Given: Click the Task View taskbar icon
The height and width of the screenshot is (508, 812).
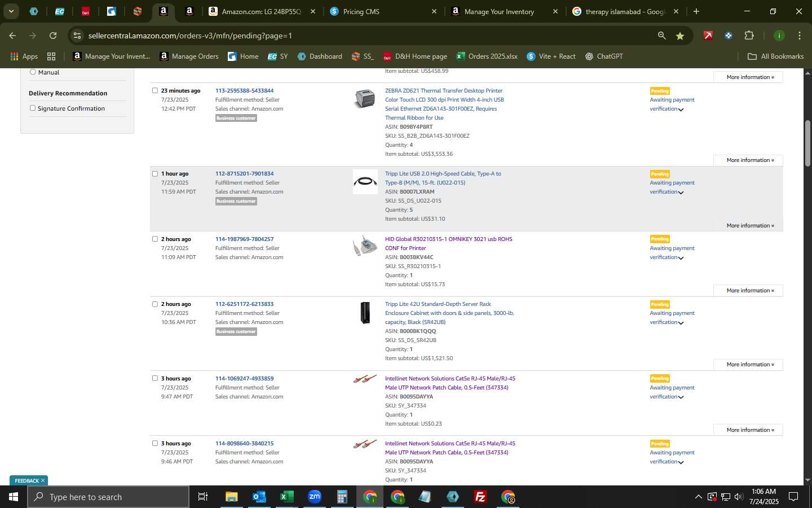Looking at the screenshot, I should pyautogui.click(x=203, y=497).
